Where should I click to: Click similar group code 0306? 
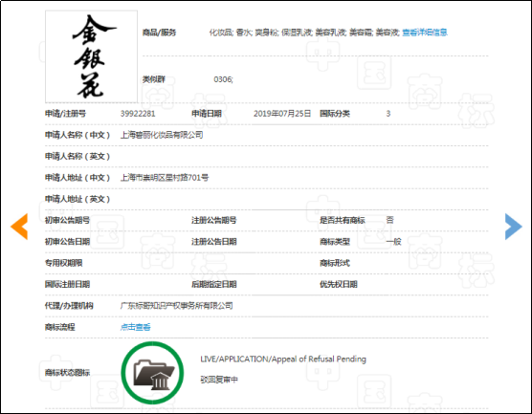pyautogui.click(x=223, y=79)
